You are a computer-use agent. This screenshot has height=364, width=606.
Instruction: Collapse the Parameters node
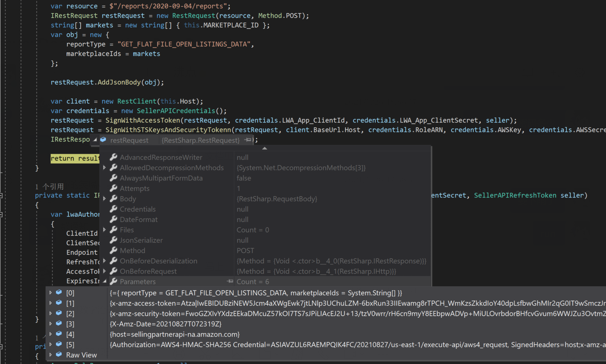(104, 281)
